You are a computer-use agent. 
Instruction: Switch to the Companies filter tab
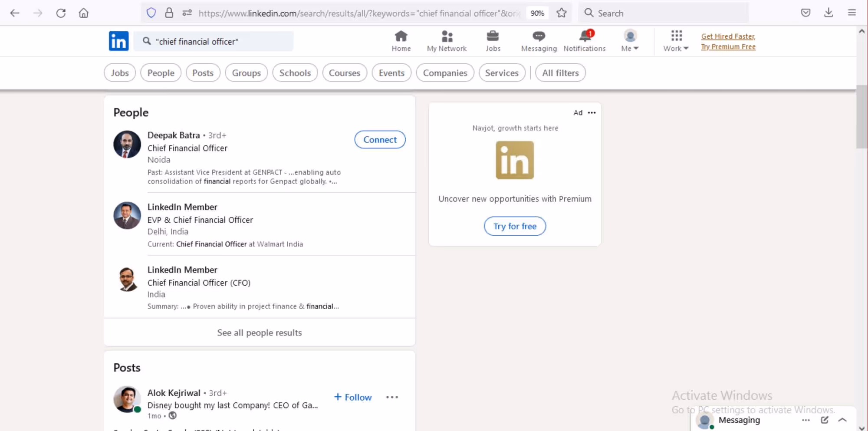[x=445, y=72]
